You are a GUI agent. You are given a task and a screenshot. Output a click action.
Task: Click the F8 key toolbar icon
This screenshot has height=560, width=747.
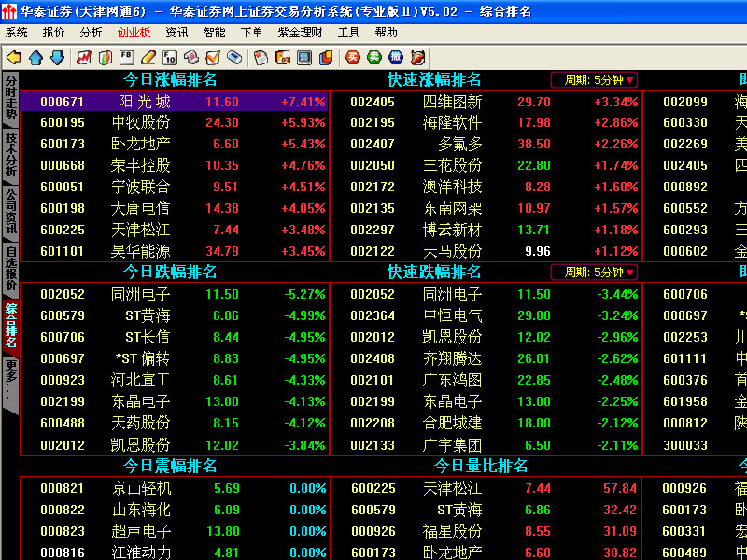127,58
